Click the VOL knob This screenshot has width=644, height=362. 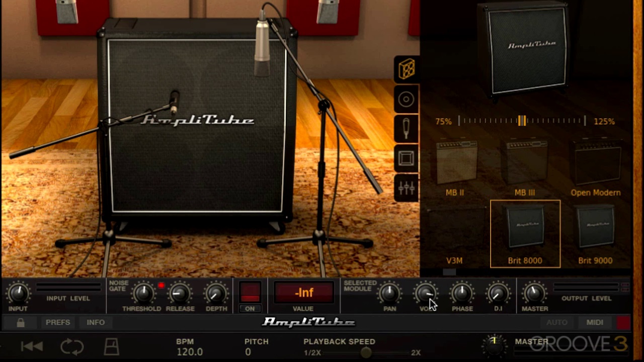426,294
